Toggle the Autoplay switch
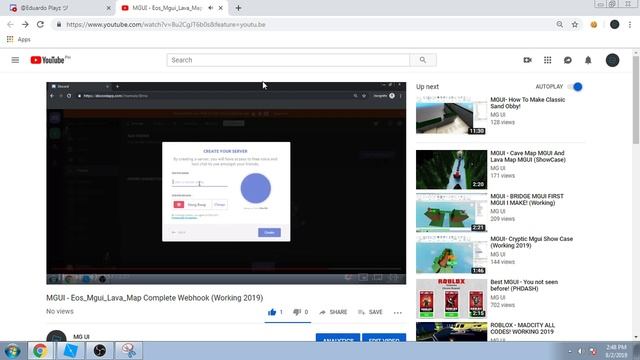The width and height of the screenshot is (640, 360). 576,87
